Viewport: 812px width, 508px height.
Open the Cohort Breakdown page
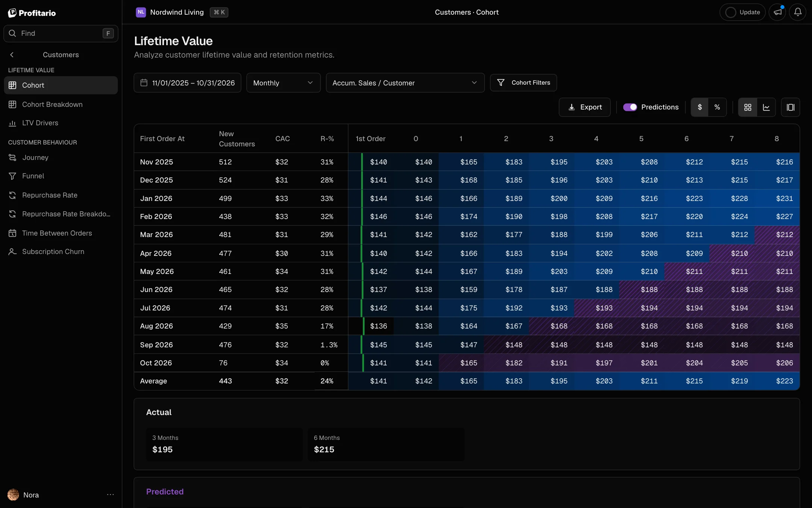coord(61,105)
